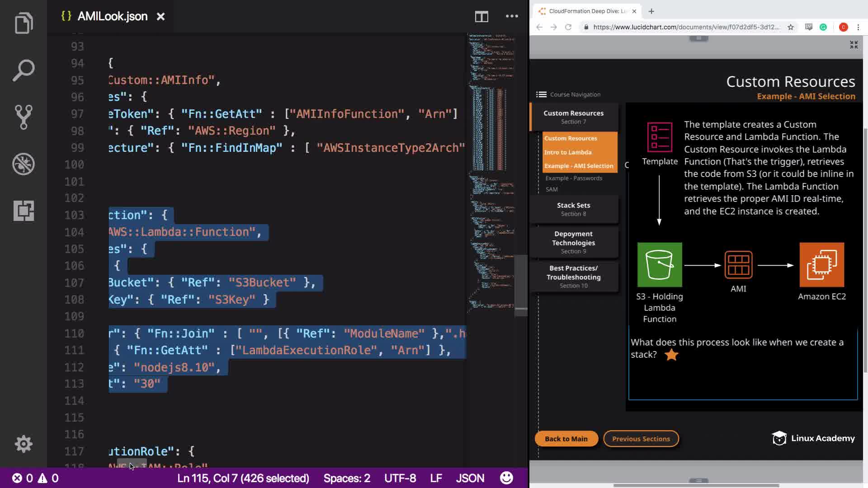
Task: Select the AMILook.json editor tab
Action: 112,17
